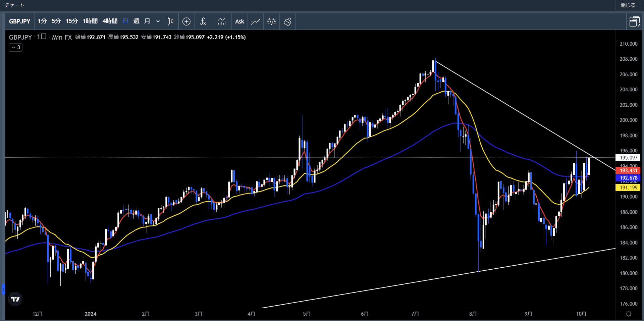
Task: Pop out chart with the window icon
Action: [634, 21]
